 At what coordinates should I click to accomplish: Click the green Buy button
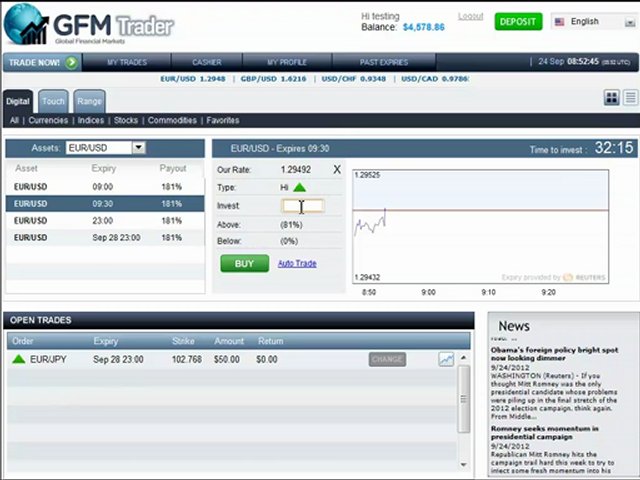(x=244, y=264)
